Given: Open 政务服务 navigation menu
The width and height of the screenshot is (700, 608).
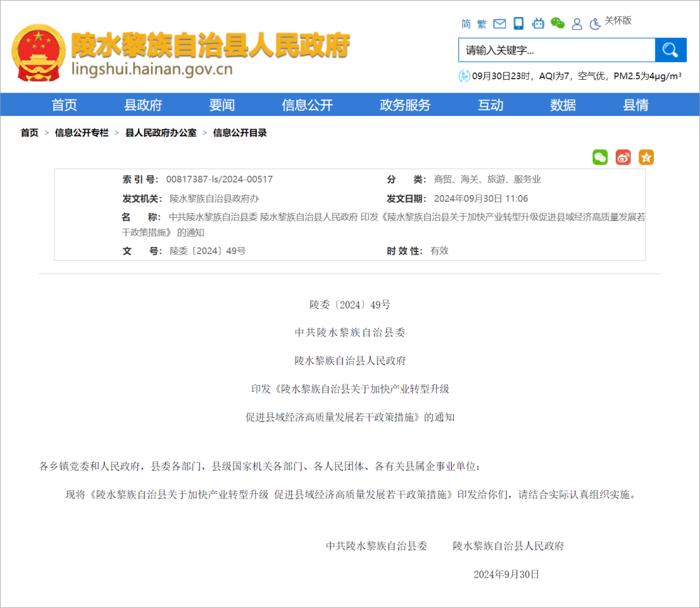Looking at the screenshot, I should [405, 105].
